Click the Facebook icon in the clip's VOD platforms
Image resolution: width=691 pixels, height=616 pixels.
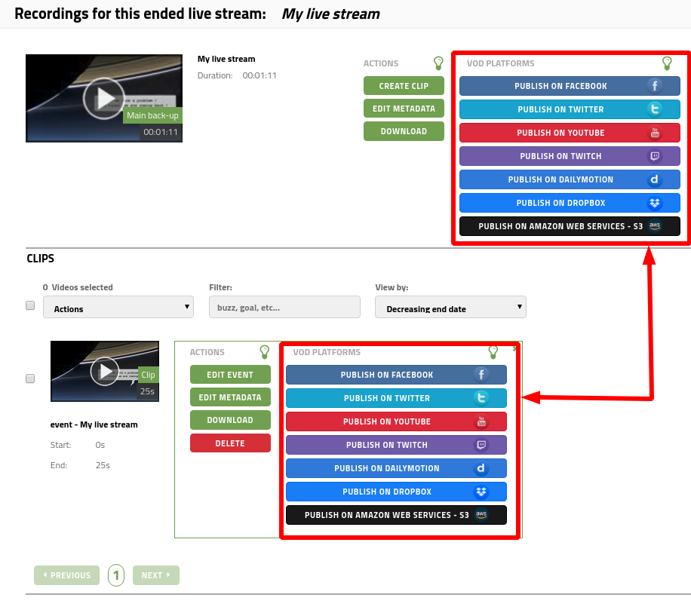point(481,374)
